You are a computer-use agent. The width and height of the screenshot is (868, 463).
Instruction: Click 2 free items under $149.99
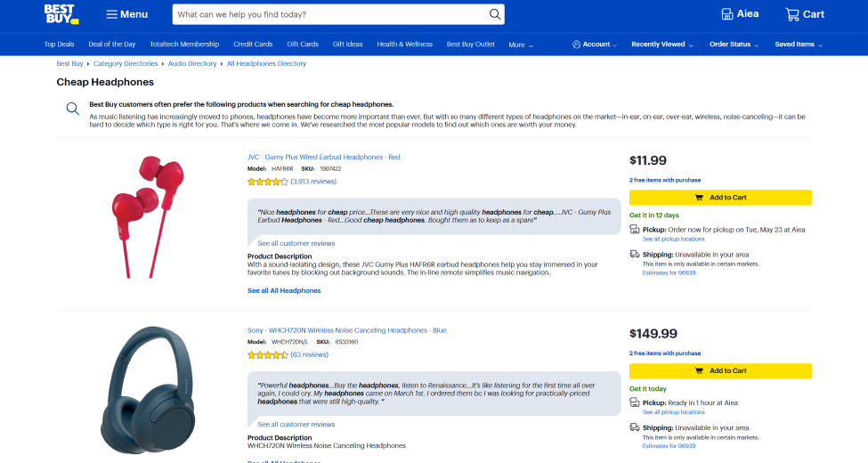665,353
